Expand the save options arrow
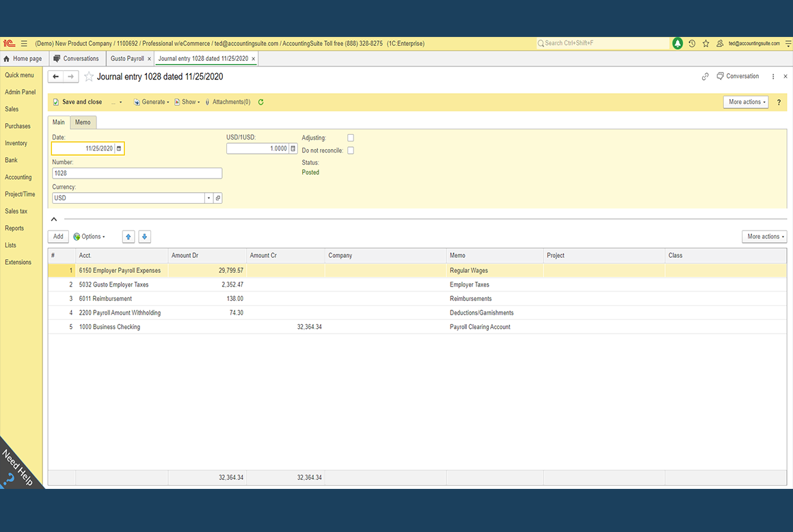Image resolution: width=793 pixels, height=532 pixels. (x=120, y=102)
